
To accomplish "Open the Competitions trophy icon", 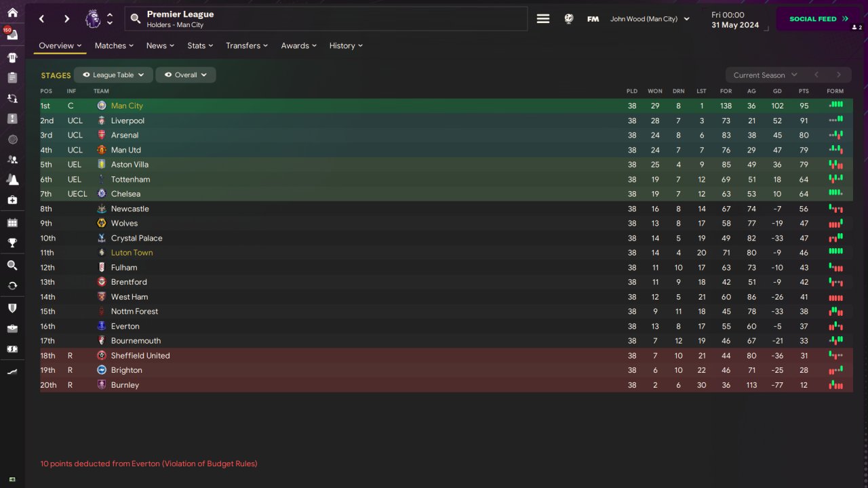I will (12, 243).
